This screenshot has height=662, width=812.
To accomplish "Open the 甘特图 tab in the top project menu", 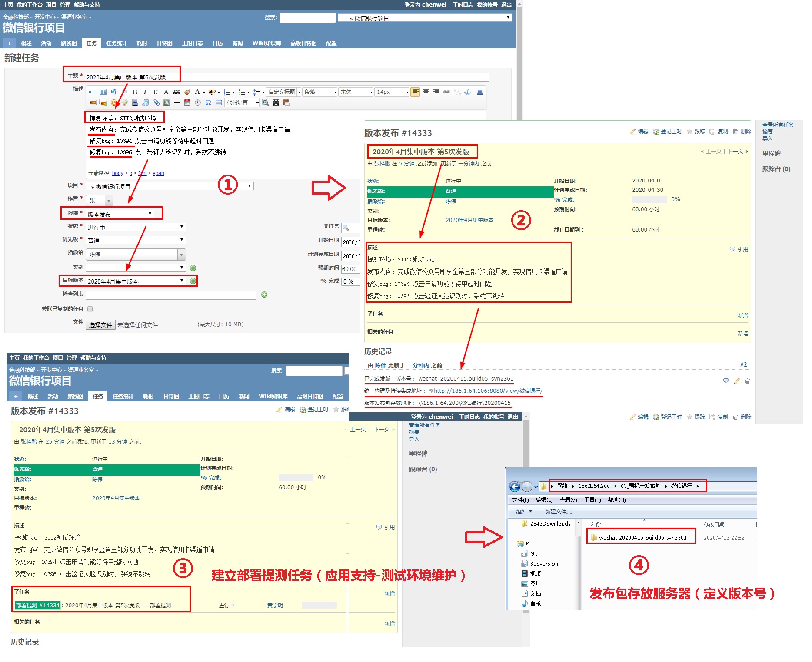I will tap(164, 43).
